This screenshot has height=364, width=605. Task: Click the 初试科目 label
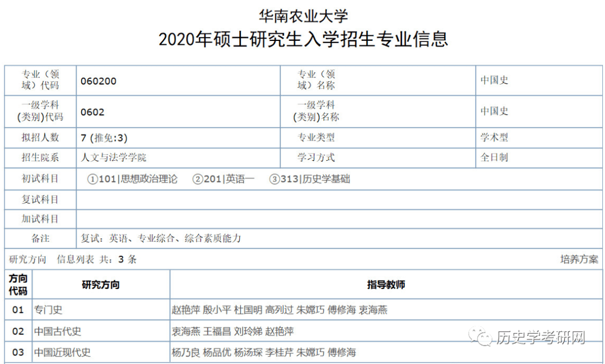coord(40,179)
